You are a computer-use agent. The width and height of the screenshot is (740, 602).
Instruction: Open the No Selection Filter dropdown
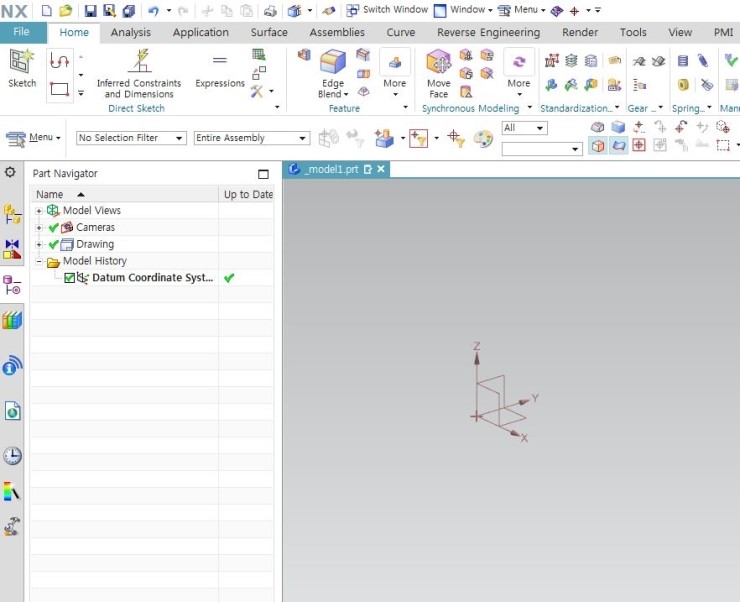tap(131, 138)
